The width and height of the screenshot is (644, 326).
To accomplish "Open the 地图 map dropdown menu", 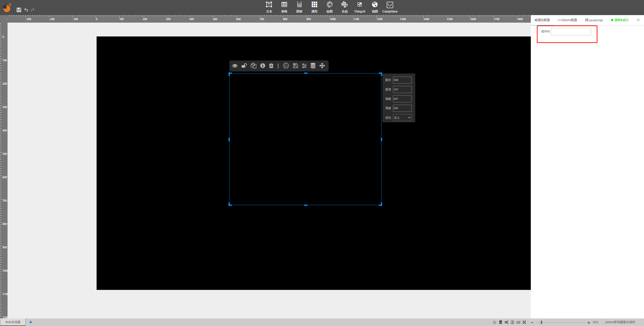I will pos(375,7).
